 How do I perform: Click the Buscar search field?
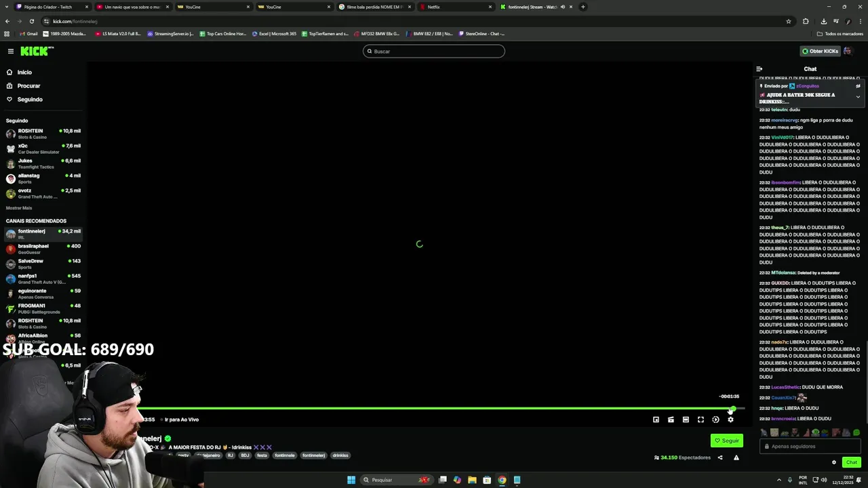click(x=434, y=52)
